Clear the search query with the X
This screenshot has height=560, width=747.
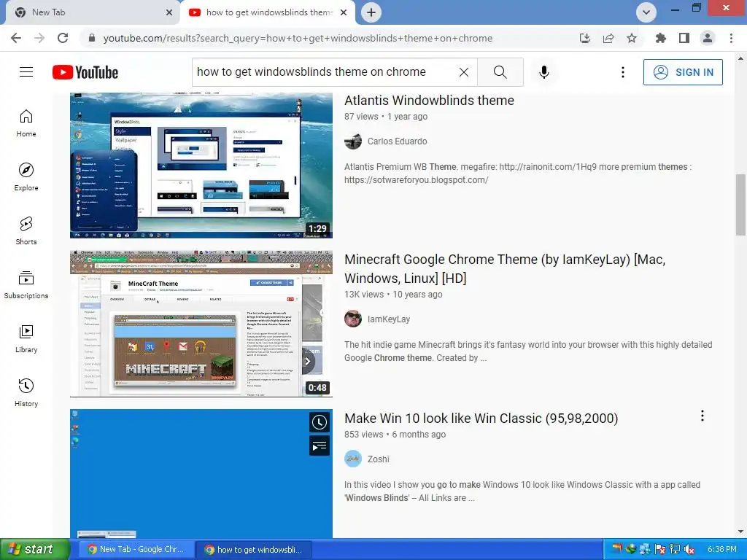pos(463,72)
